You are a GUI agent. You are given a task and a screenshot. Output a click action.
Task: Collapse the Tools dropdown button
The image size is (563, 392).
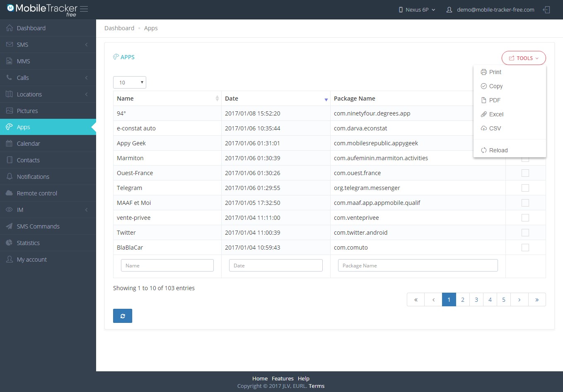pyautogui.click(x=523, y=58)
